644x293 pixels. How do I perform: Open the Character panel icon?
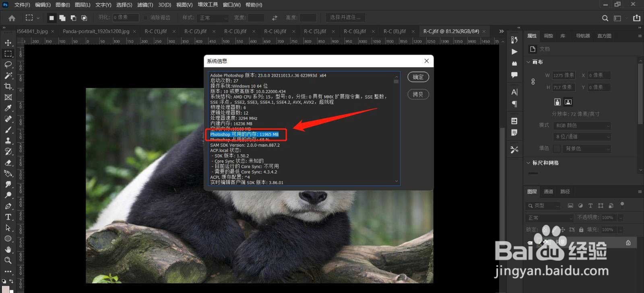pos(514,92)
